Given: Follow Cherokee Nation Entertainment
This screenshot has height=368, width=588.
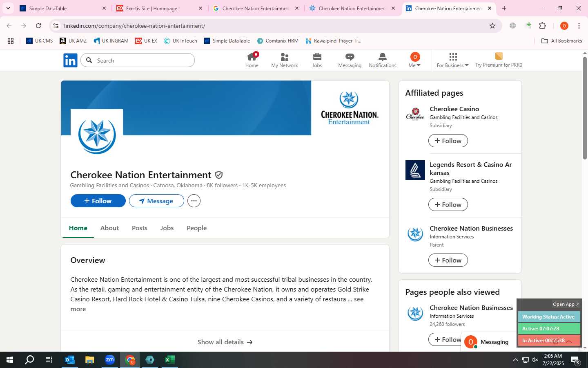Looking at the screenshot, I should 98,201.
